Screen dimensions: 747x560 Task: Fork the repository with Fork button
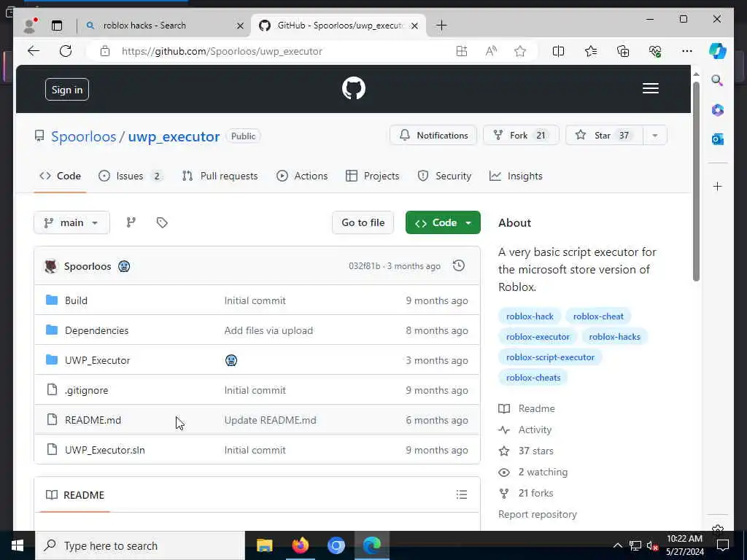pos(521,135)
